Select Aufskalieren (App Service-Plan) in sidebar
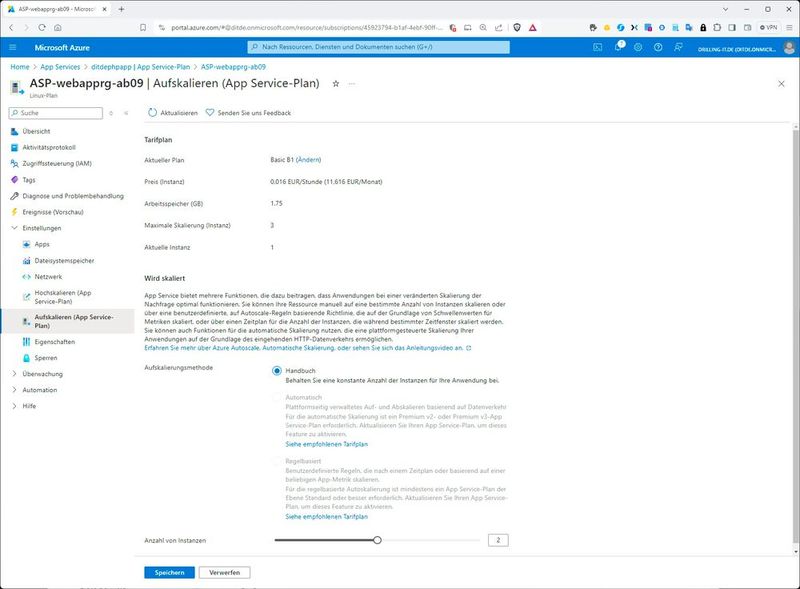Image resolution: width=800 pixels, height=589 pixels. pyautogui.click(x=67, y=321)
